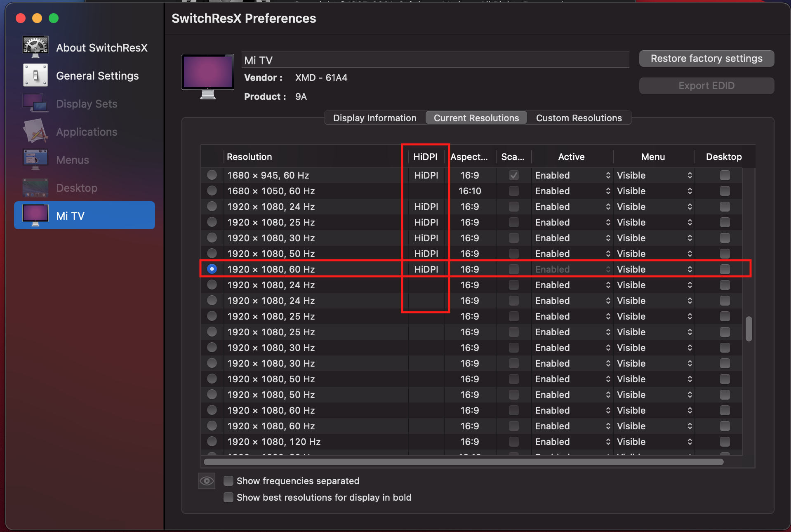This screenshot has width=791, height=532.
Task: Click Restore factory settings button
Action: point(706,59)
